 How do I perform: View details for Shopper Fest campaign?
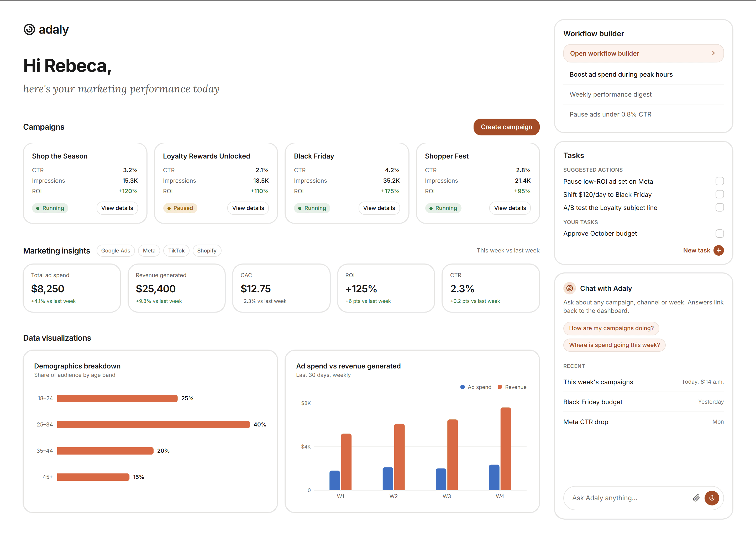click(510, 208)
